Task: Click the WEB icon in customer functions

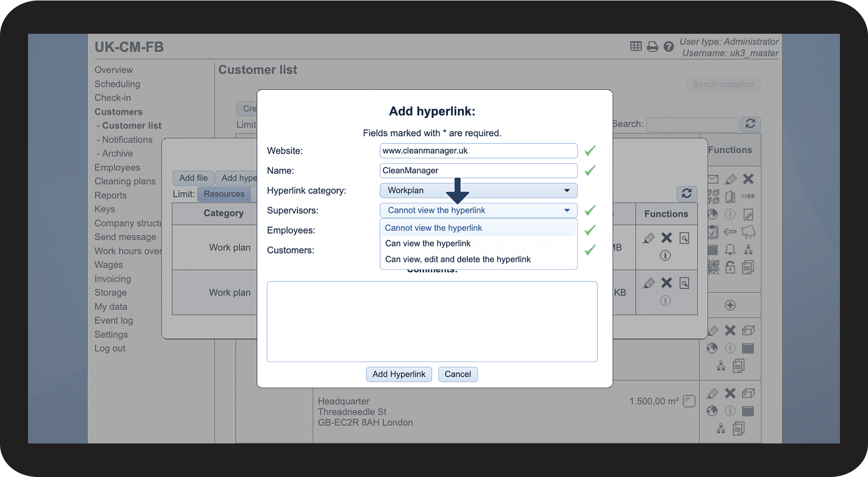Action: [x=748, y=196]
